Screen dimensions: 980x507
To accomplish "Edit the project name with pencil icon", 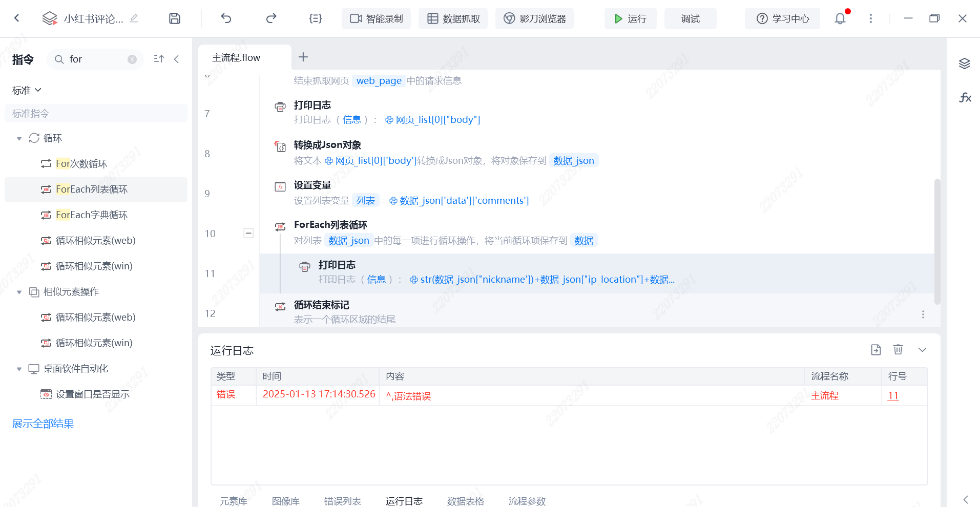I will 134,18.
